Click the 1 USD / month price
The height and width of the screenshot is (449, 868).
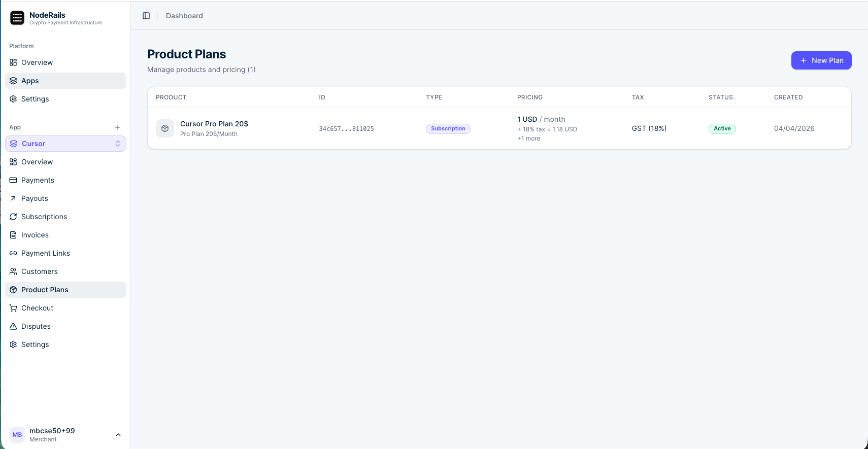pos(541,119)
